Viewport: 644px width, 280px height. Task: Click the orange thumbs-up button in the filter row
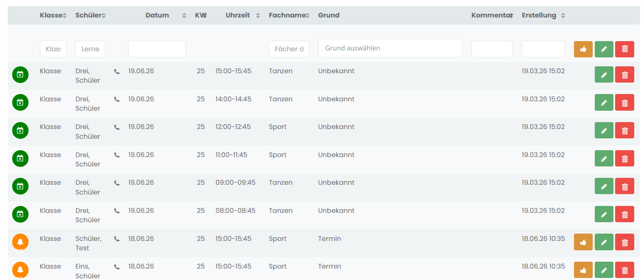tap(583, 49)
